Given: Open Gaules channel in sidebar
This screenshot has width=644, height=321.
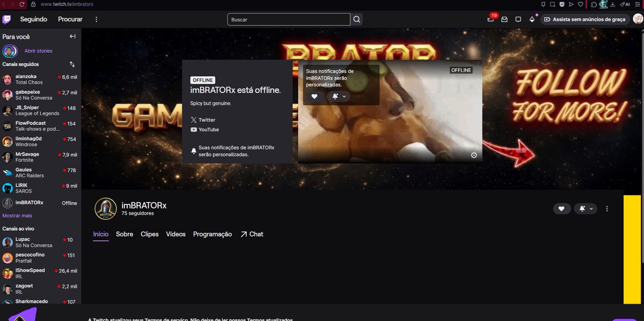Looking at the screenshot, I should click(40, 173).
